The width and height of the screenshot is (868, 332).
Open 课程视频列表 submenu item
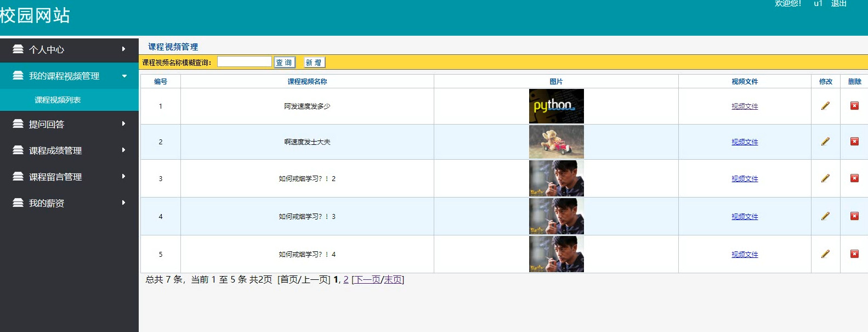(x=69, y=100)
